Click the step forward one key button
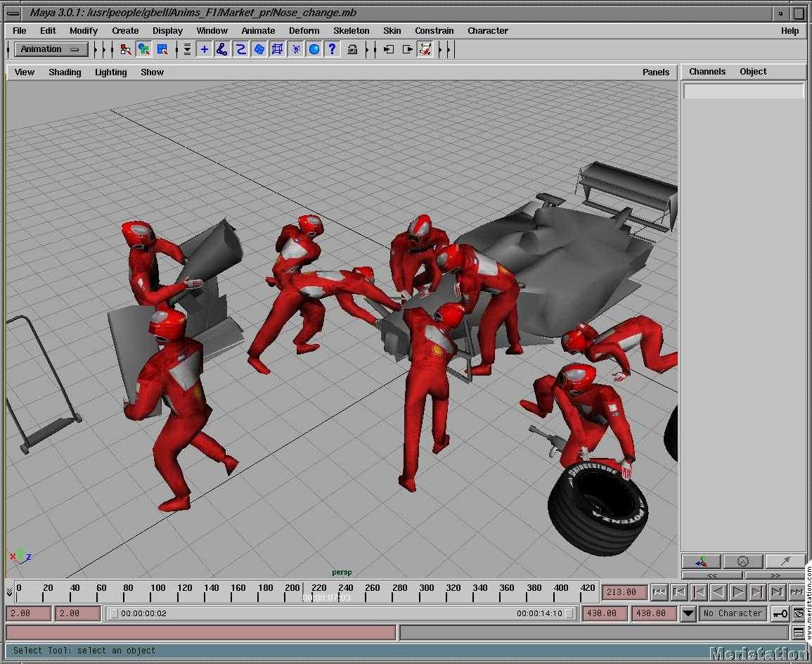Image resolution: width=812 pixels, height=664 pixels. pos(758,592)
